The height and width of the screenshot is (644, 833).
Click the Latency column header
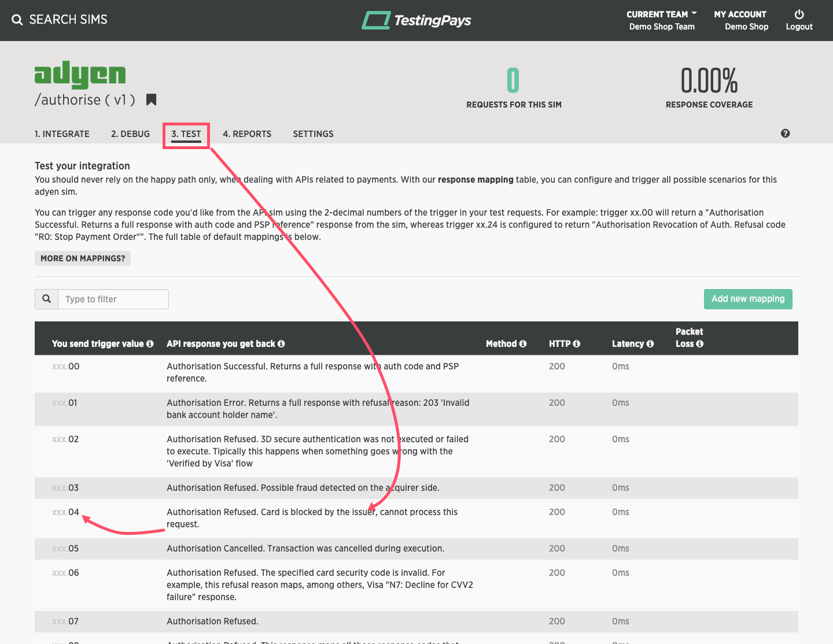tap(628, 344)
